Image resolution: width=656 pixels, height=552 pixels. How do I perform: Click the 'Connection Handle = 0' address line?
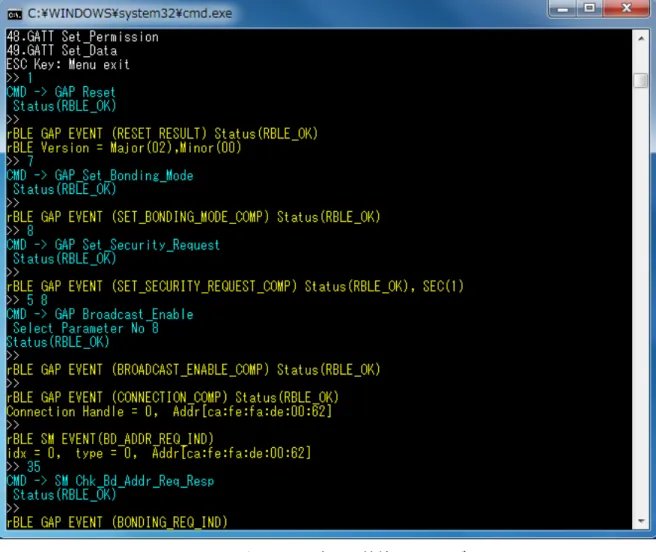(x=169, y=411)
